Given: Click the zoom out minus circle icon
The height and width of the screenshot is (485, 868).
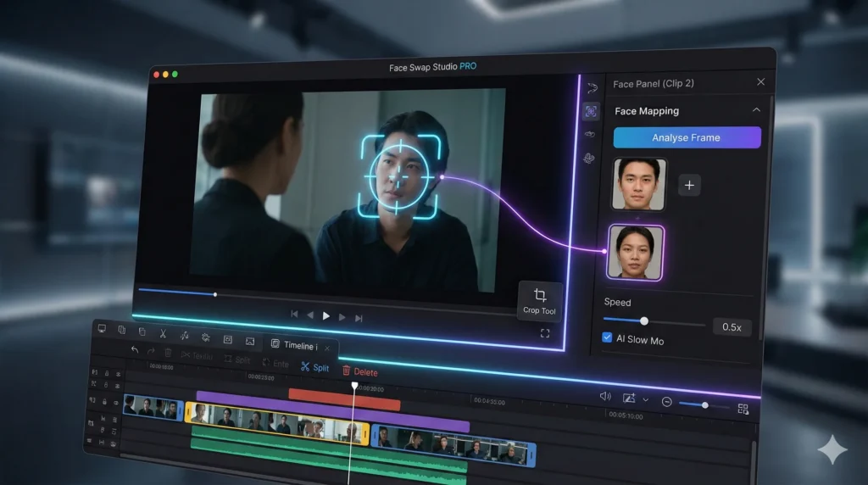Looking at the screenshot, I should 667,402.
